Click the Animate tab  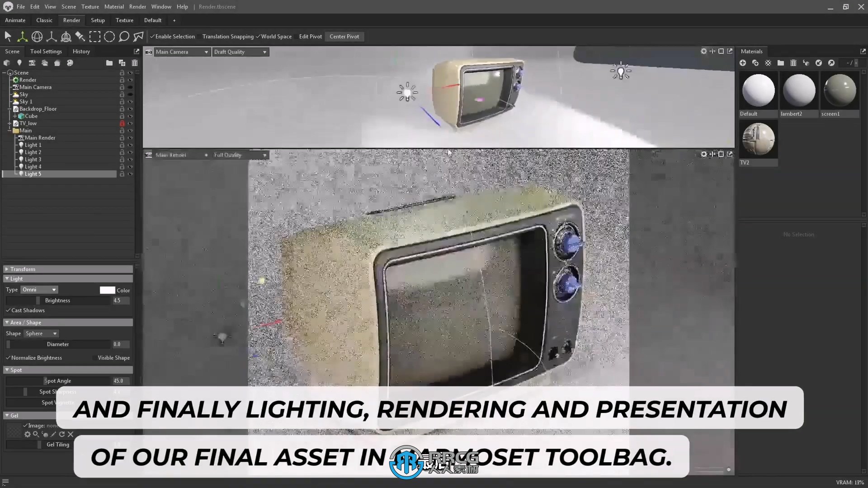pyautogui.click(x=15, y=20)
